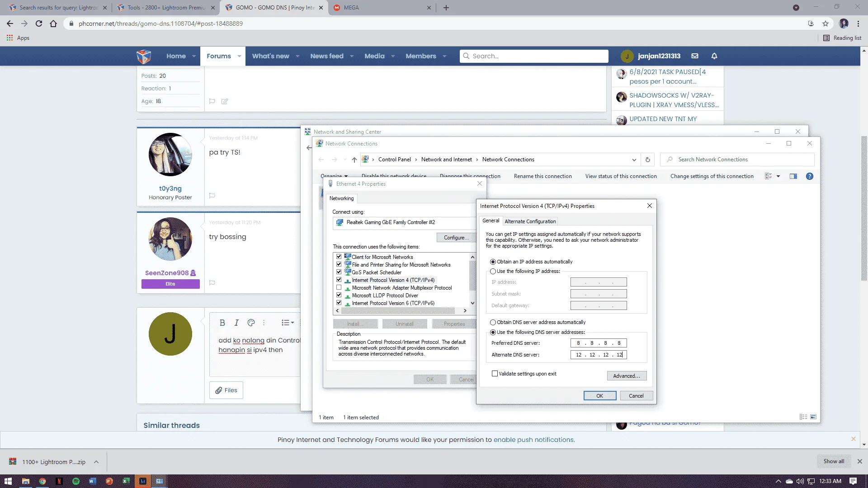This screenshot has height=488, width=868.
Task: Open more options ellipsis in reply editor
Action: (264, 323)
